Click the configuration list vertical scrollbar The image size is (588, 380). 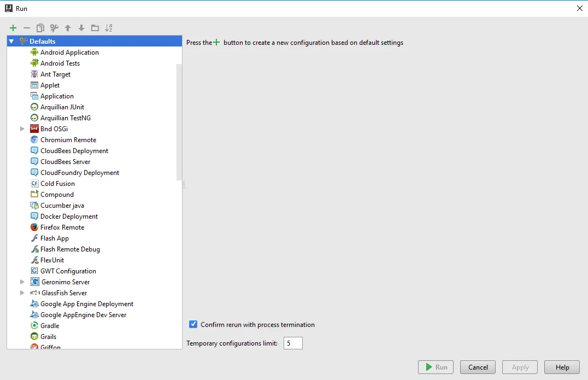[x=179, y=122]
